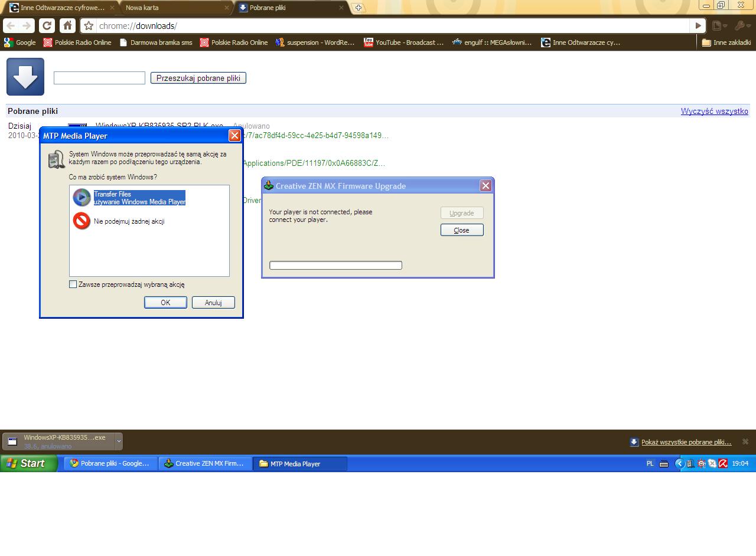Open the download item's options arrow
This screenshot has width=756, height=556.
click(119, 441)
